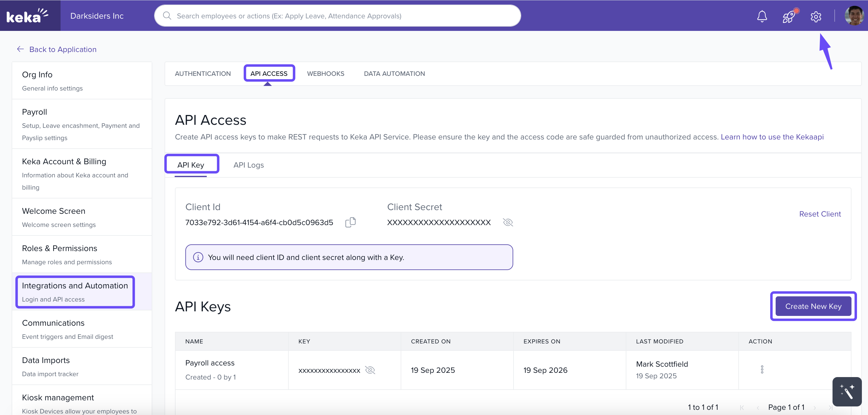
Task: Switch to the Webhooks tab
Action: [325, 73]
